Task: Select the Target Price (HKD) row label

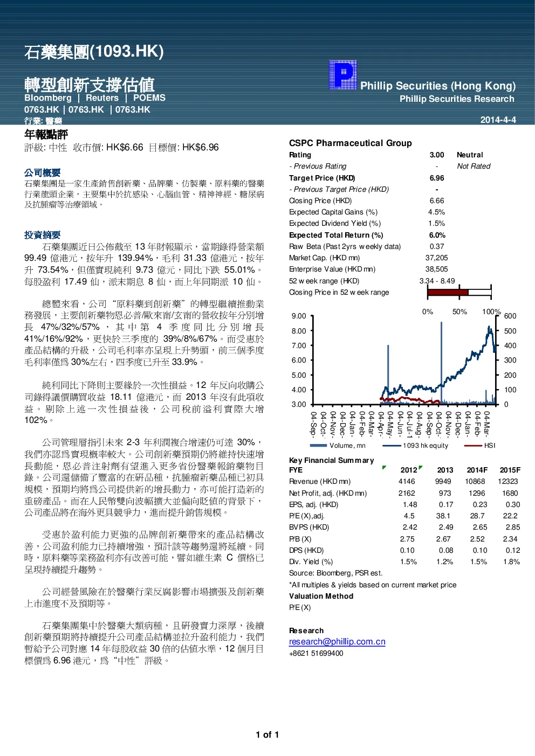Action: pyautogui.click(x=322, y=178)
